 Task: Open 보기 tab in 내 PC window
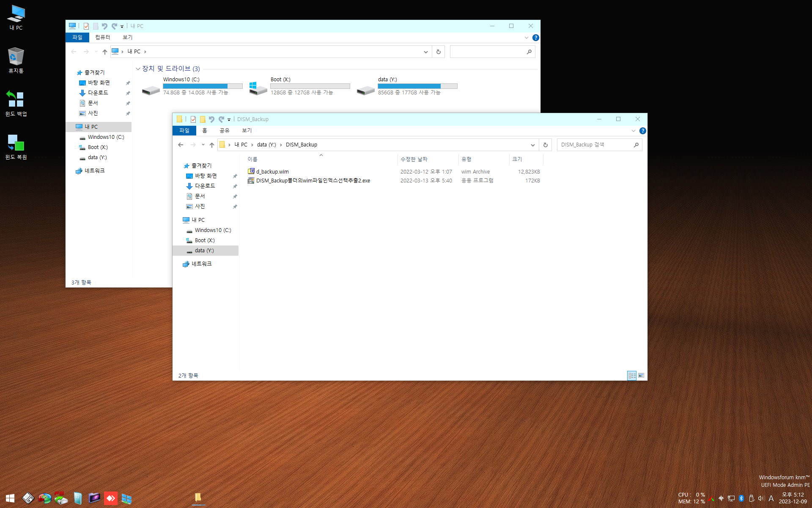click(128, 38)
